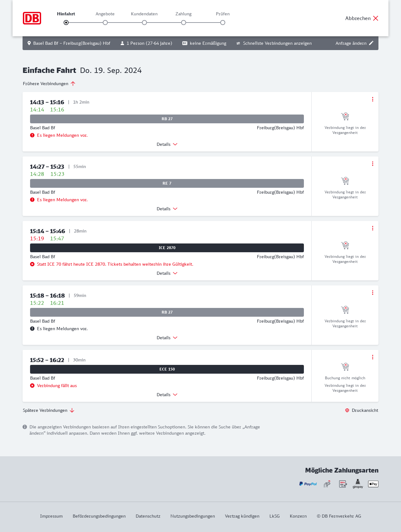Screen dimensions: 401x532
Task: Click the DB logo
Action: tap(32, 18)
